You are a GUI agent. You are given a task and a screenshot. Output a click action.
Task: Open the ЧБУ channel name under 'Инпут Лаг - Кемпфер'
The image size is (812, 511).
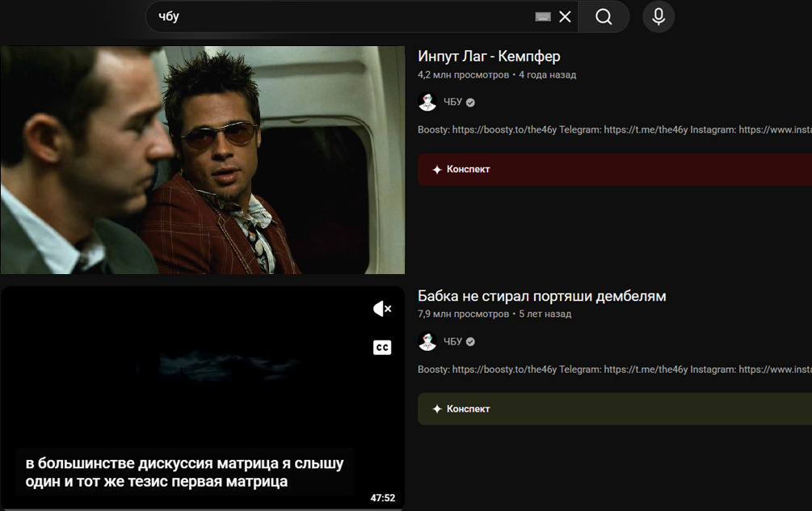pos(452,102)
